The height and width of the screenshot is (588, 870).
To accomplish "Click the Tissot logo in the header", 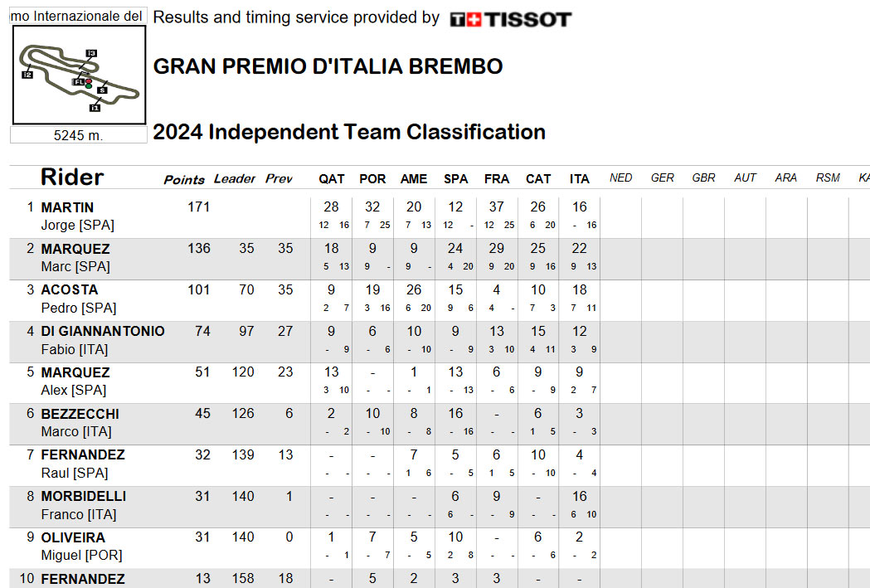I will tap(510, 20).
